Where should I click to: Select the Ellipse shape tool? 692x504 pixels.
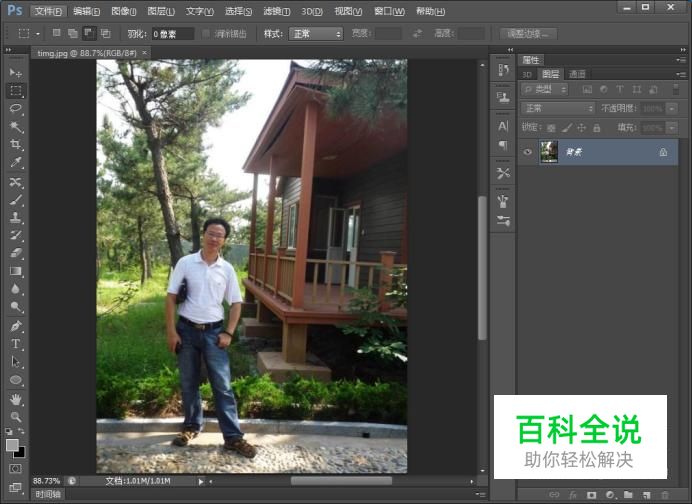(x=16, y=380)
